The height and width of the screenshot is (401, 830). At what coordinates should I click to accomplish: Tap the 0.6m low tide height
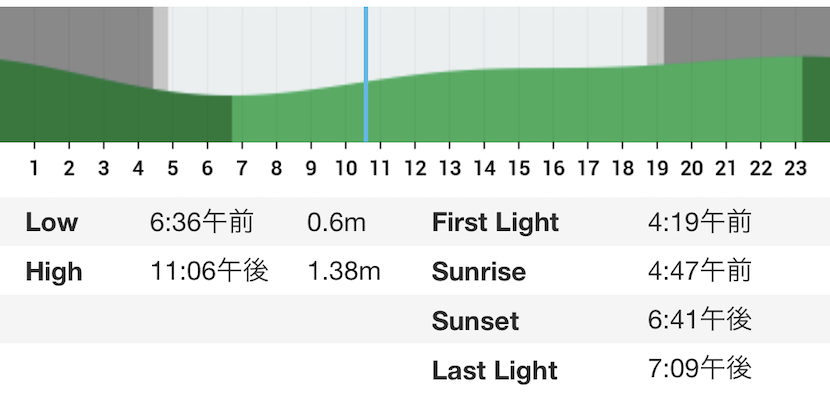tap(336, 222)
